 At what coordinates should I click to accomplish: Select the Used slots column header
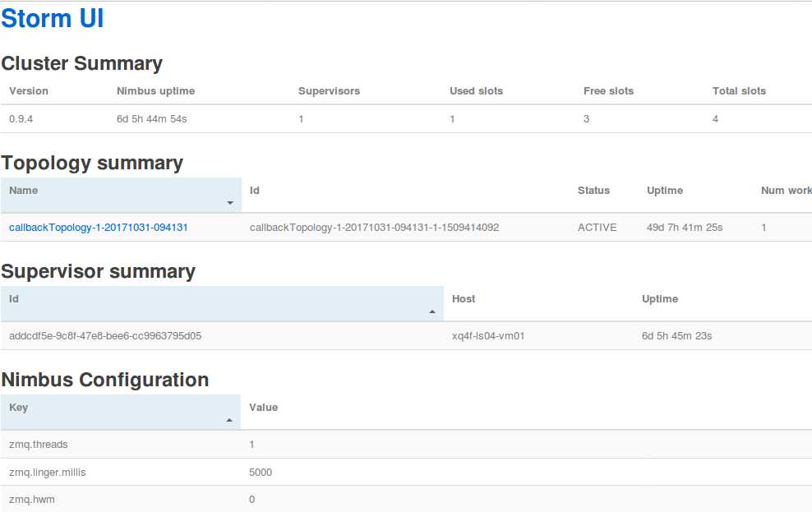pyautogui.click(x=476, y=91)
